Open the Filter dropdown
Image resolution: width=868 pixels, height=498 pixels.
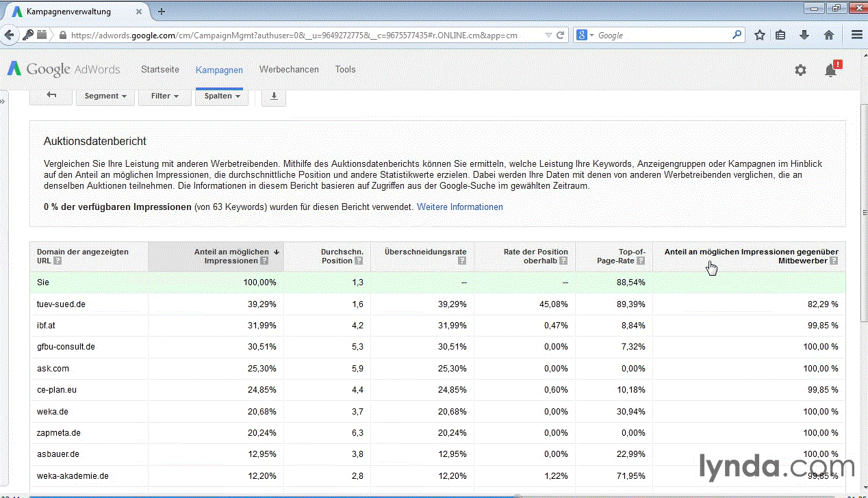(165, 96)
